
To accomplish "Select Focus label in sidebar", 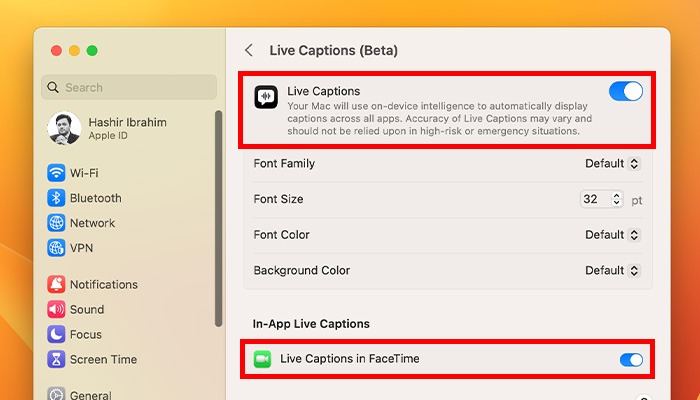I will click(86, 334).
